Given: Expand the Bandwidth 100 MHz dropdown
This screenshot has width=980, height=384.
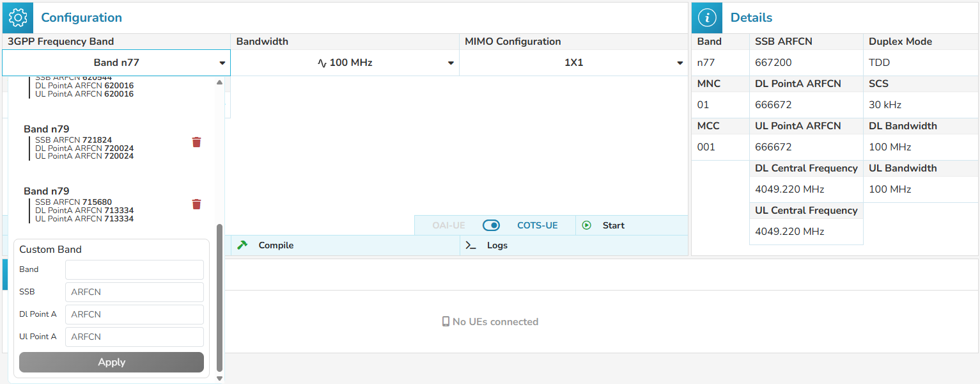Looking at the screenshot, I should [x=345, y=63].
